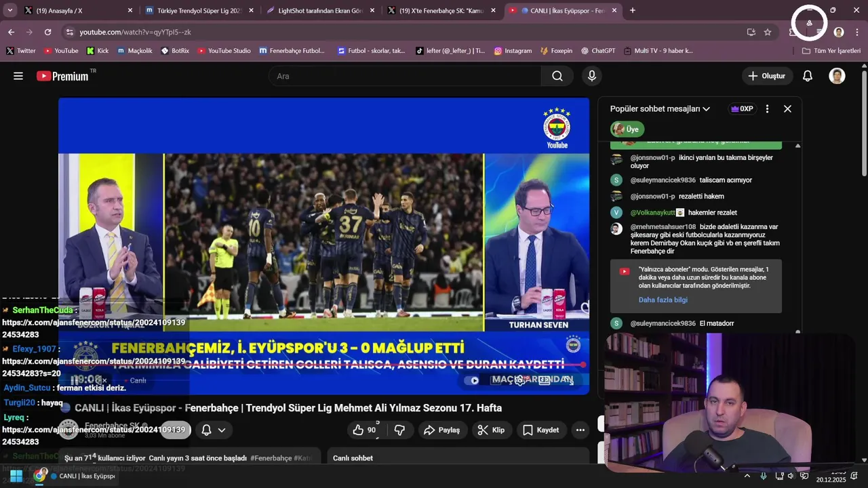Open the Kick bookmark
Image resolution: width=868 pixels, height=488 pixels.
pos(98,51)
